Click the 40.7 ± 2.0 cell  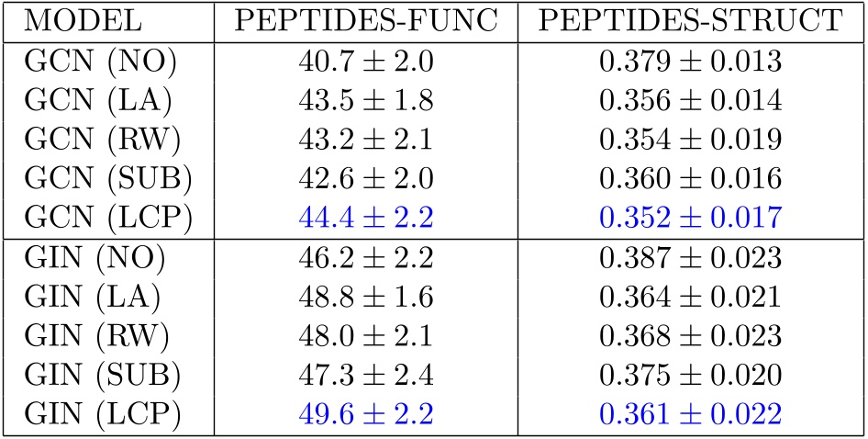tap(365, 61)
